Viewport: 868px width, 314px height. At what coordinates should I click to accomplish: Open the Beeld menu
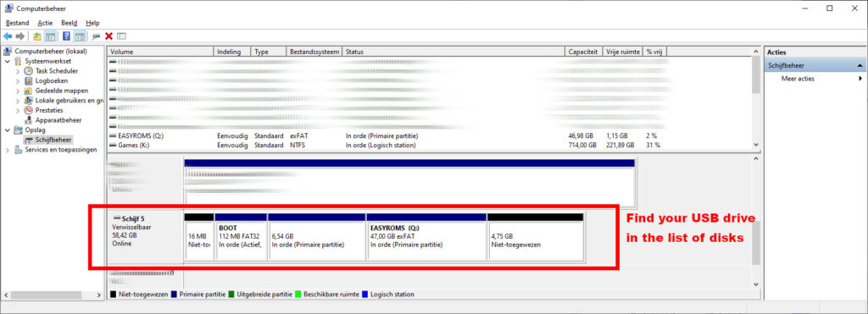[x=70, y=23]
